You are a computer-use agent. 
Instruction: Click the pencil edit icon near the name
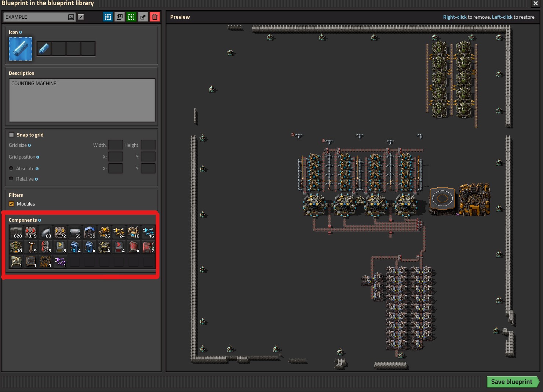(x=81, y=17)
